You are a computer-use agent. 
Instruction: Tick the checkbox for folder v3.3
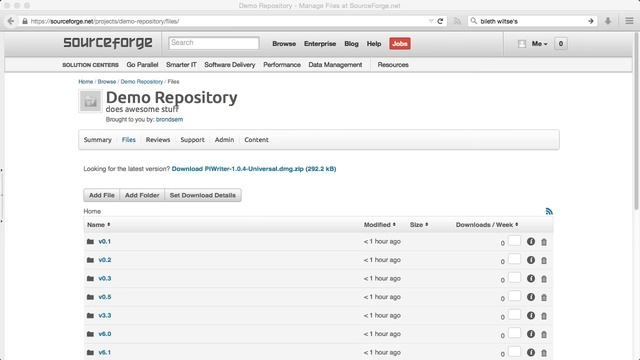(515, 315)
